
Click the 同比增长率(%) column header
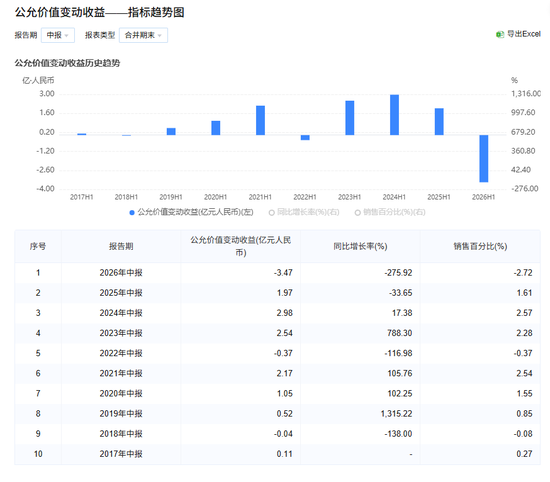pyautogui.click(x=360, y=246)
